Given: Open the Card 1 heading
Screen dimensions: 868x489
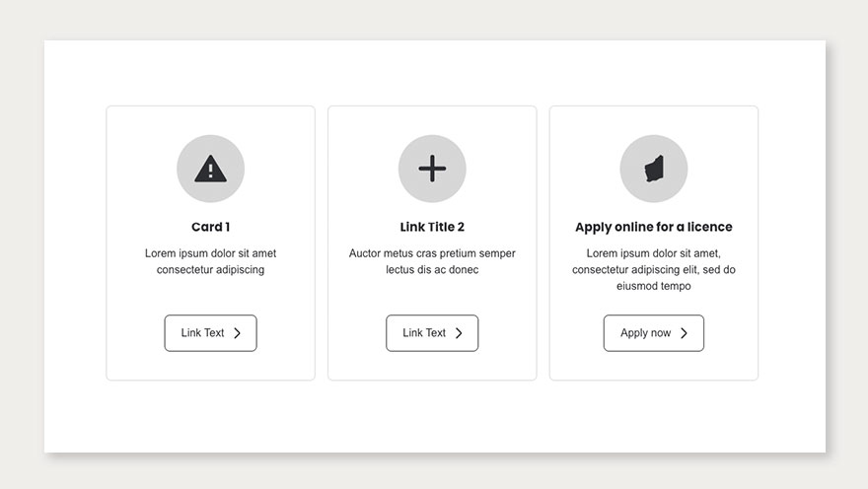Looking at the screenshot, I should click(x=210, y=227).
